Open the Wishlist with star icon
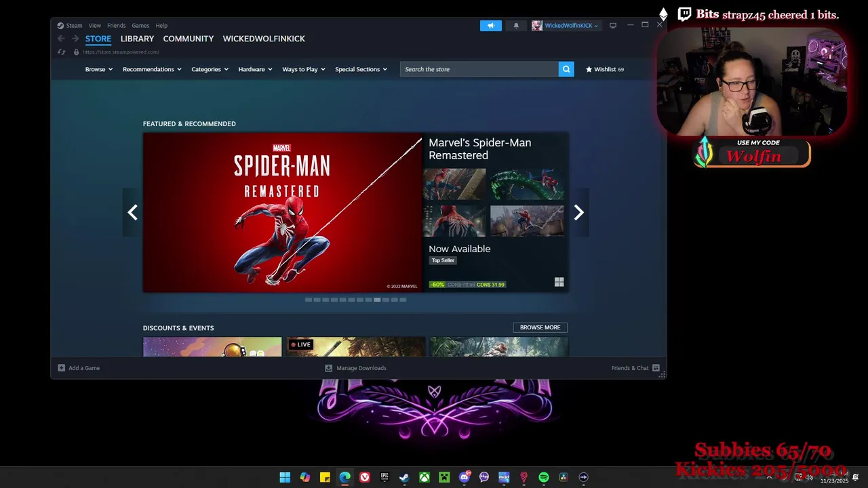Viewport: 868px width, 488px height. click(x=605, y=69)
